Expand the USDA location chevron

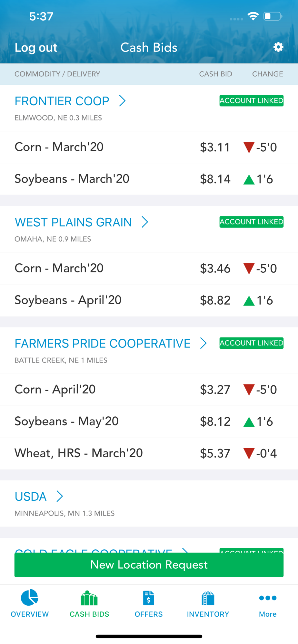[x=60, y=496]
